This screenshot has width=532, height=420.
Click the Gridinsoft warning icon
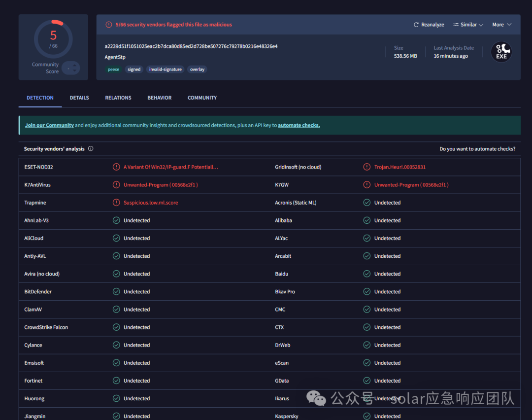(x=367, y=167)
